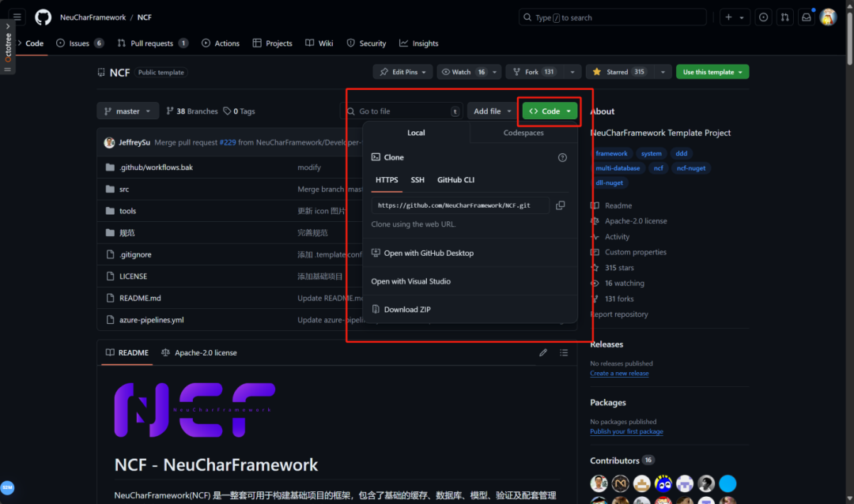This screenshot has height=504, width=854.
Task: Select the Local tab in dropdown
Action: (x=416, y=133)
